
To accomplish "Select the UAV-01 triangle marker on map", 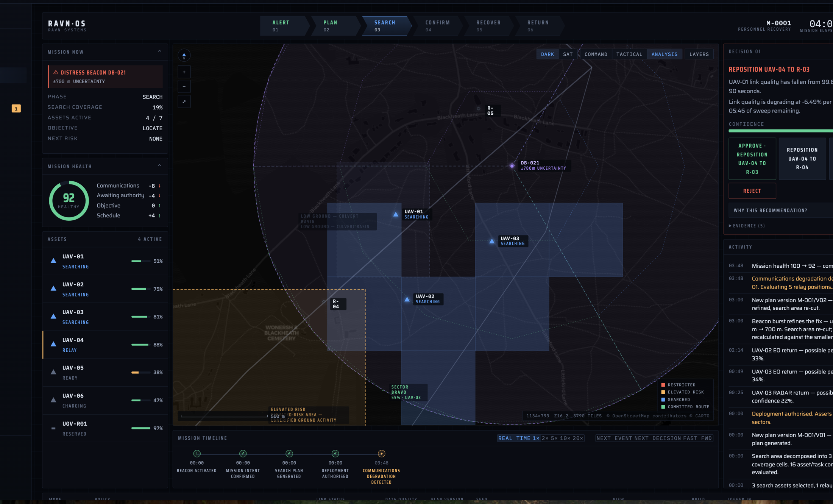I will (396, 214).
